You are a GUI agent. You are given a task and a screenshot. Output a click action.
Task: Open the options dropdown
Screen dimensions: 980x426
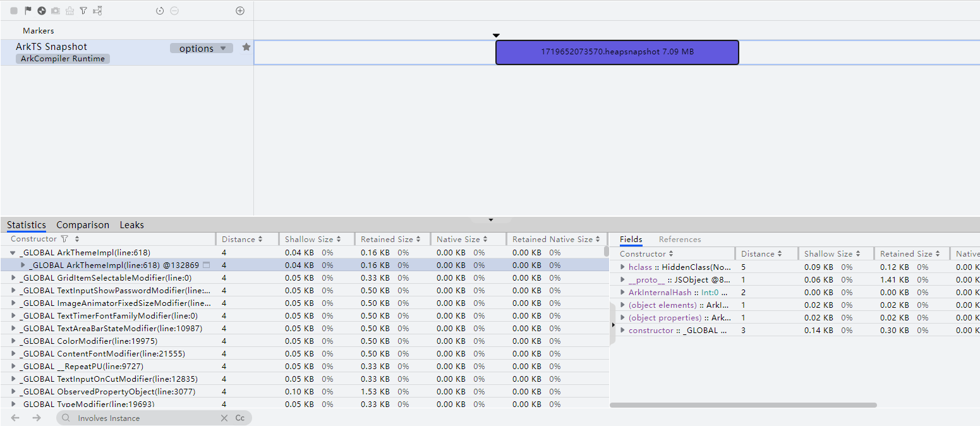click(202, 48)
